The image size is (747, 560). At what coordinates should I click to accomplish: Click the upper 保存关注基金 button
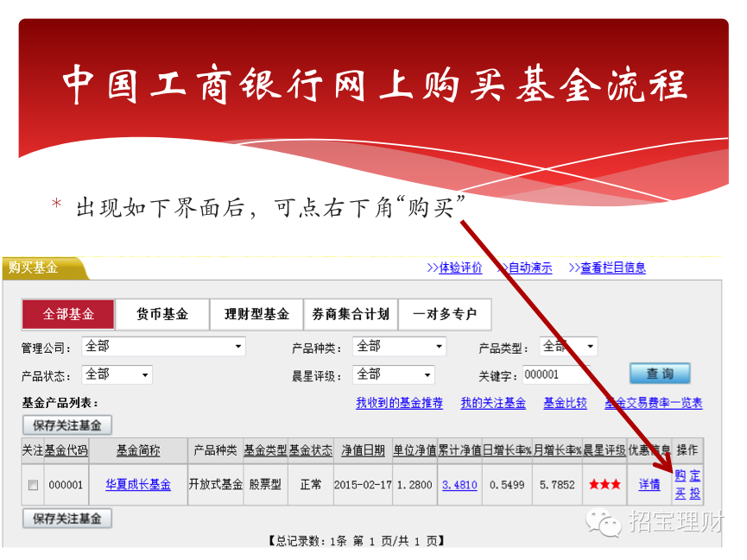click(x=67, y=425)
